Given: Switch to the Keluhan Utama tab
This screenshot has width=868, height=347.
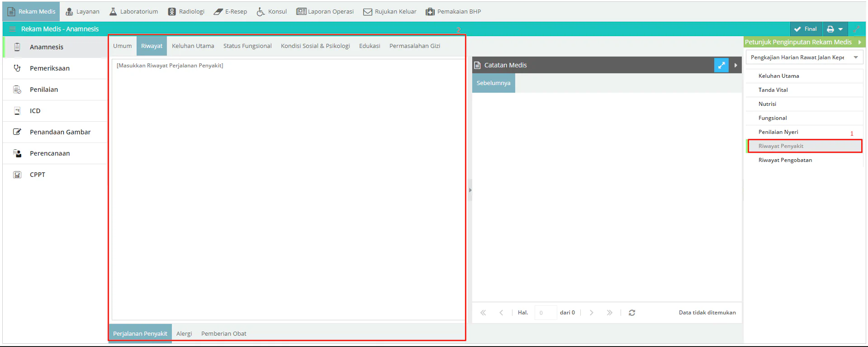Looking at the screenshot, I should click(193, 46).
